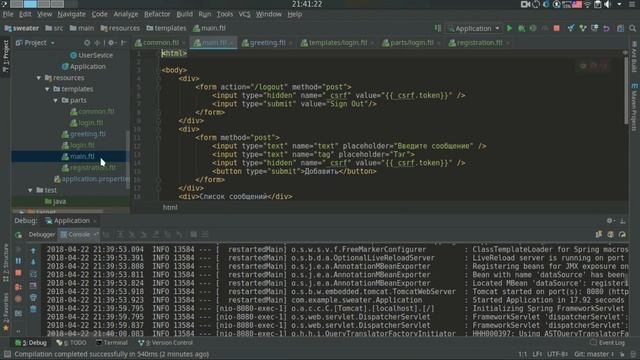This screenshot has width=640, height=360.
Task: Toggle soft-wrap in the console
Action: point(33,274)
